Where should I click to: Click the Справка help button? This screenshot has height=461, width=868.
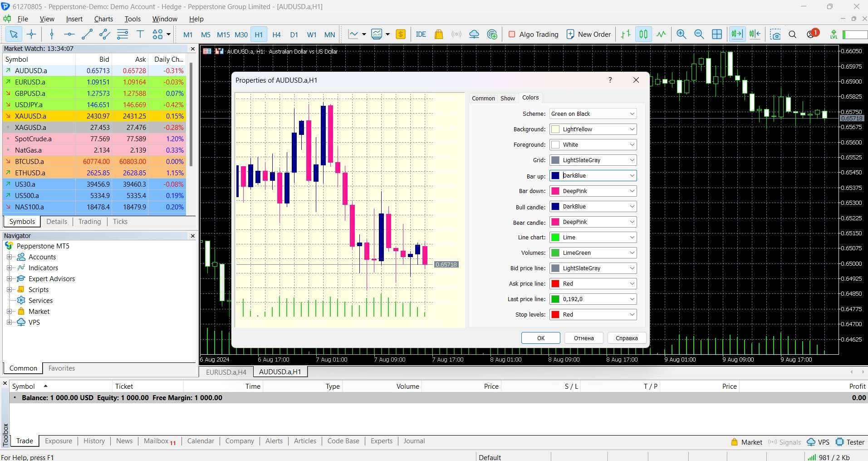[627, 338]
